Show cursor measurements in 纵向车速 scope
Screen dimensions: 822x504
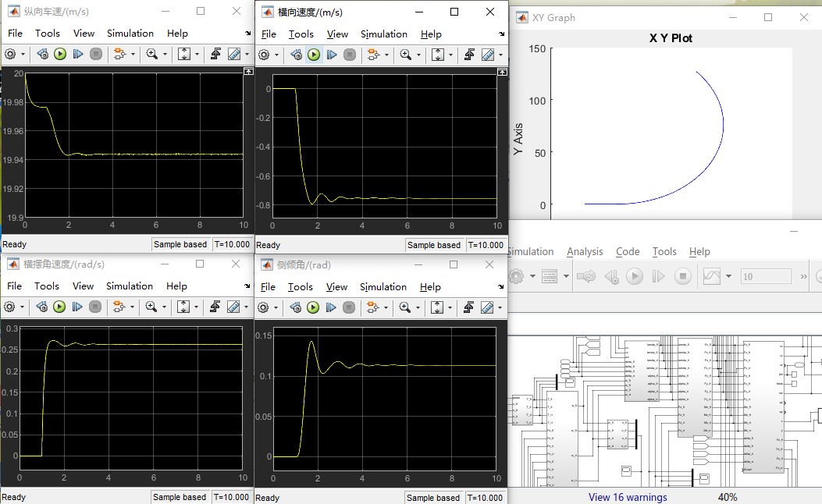(234, 54)
